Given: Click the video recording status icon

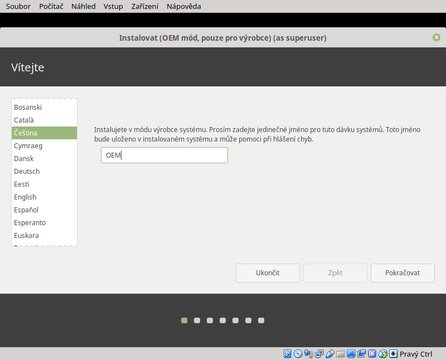Looking at the screenshot, I should tap(362, 354).
